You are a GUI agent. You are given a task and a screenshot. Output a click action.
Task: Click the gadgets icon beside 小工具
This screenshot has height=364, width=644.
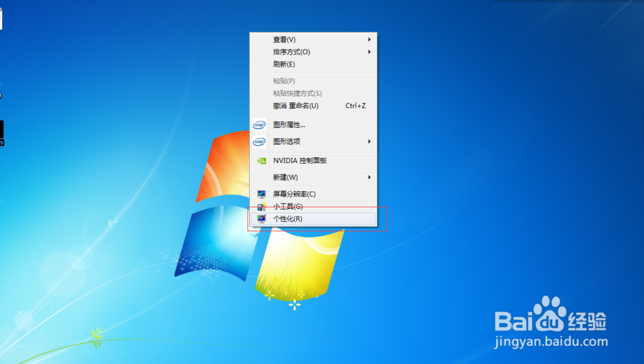pyautogui.click(x=261, y=207)
